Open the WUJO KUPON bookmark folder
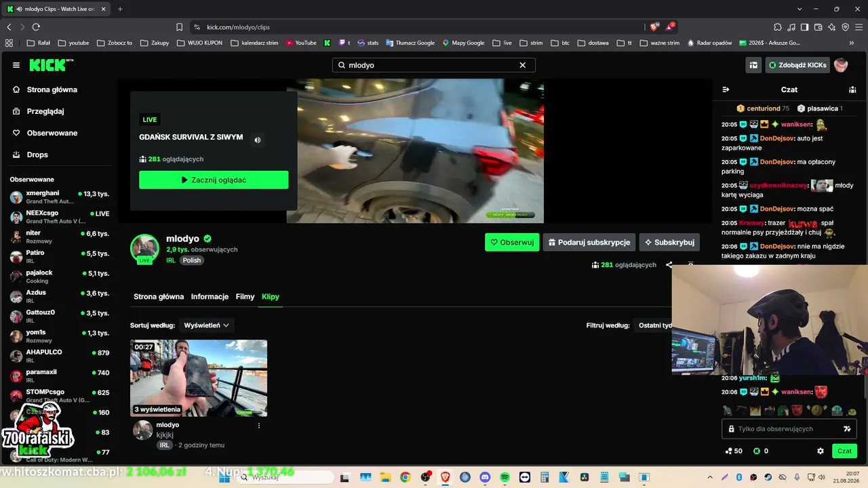 click(x=200, y=43)
